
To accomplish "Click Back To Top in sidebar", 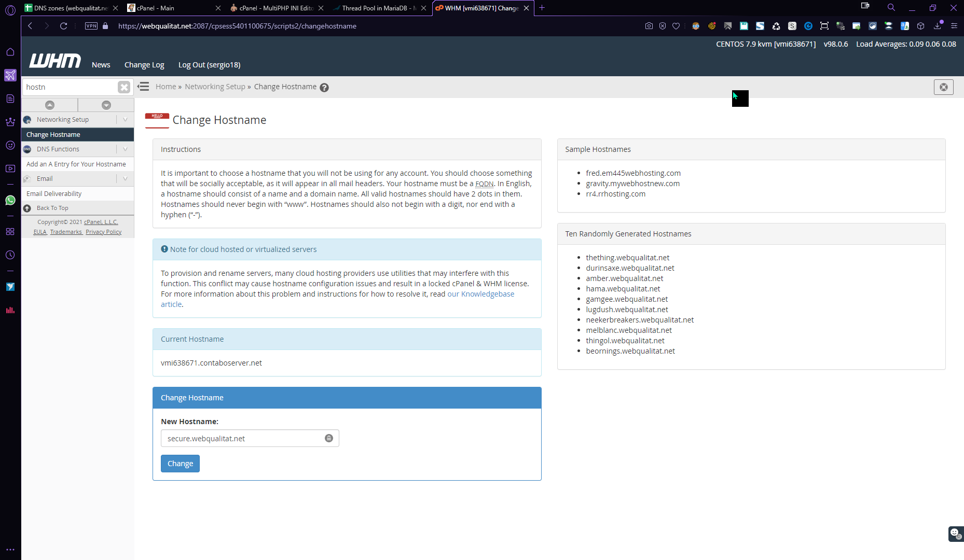I will coord(52,208).
